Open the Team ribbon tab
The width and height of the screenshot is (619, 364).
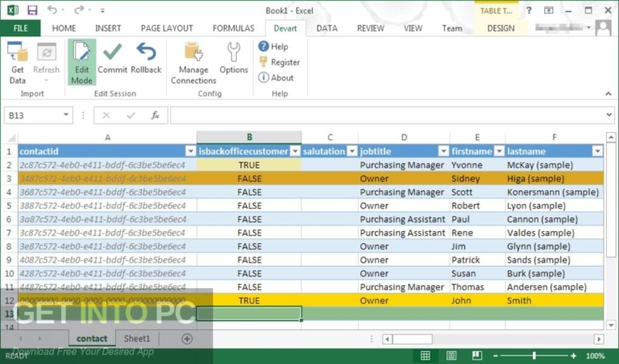tap(452, 28)
